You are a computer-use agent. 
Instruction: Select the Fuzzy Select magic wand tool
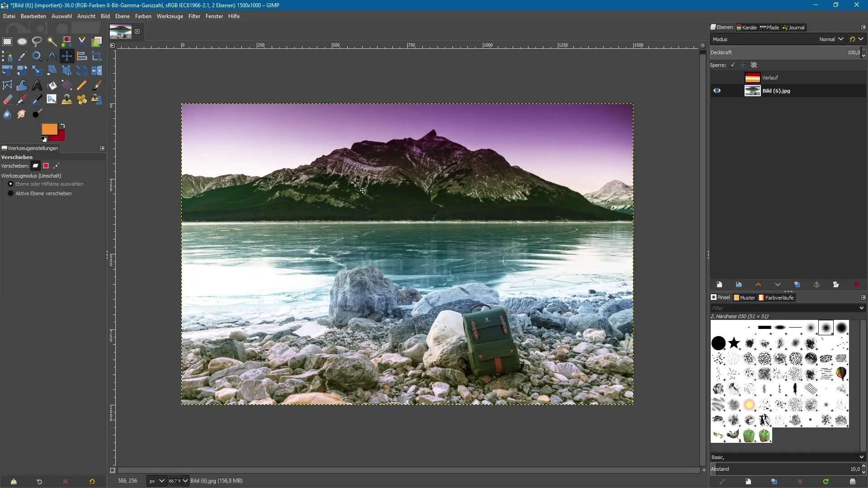point(52,42)
